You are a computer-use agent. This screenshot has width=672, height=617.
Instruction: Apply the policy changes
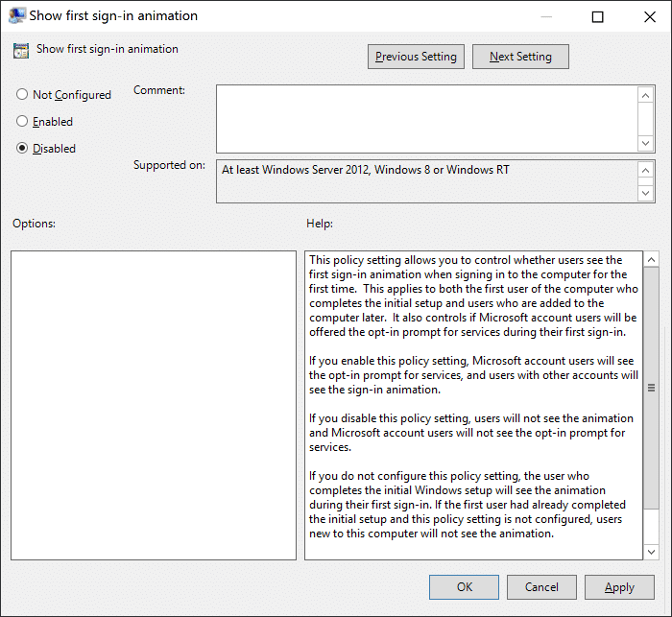[619, 587]
